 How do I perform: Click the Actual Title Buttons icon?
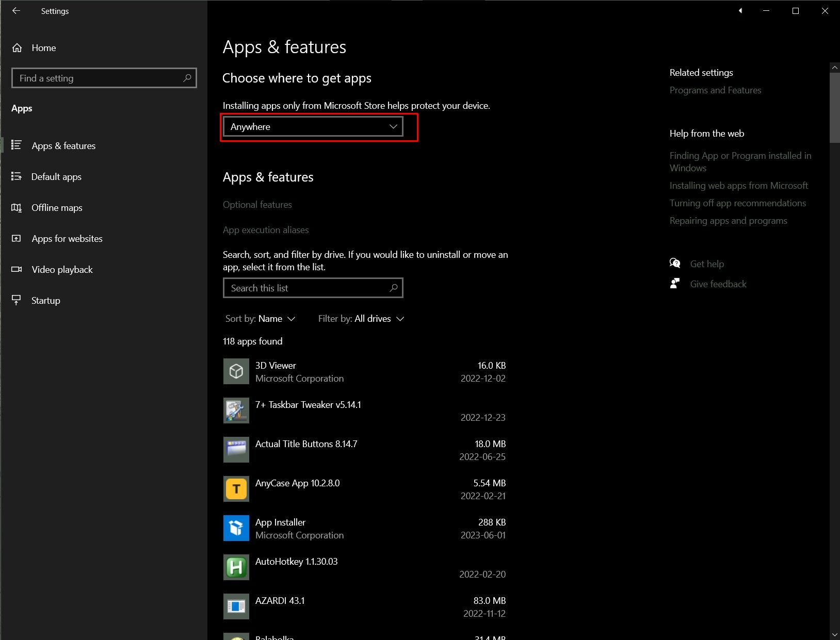236,450
